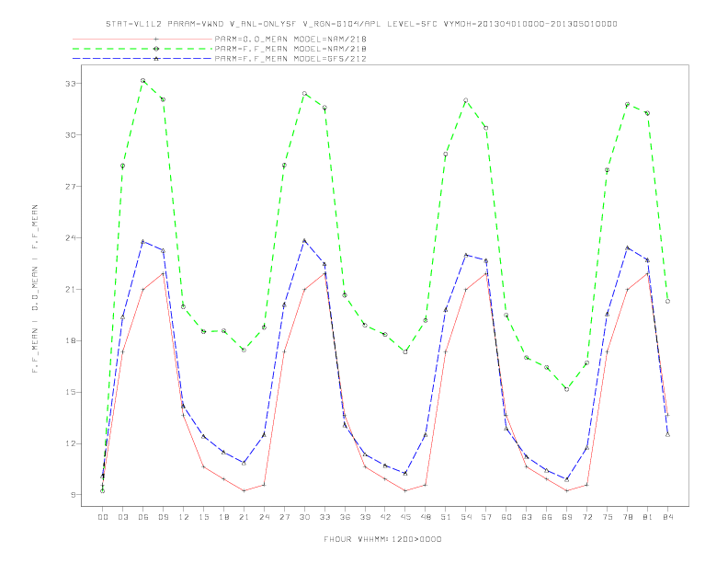Image resolution: width=728 pixels, height=563 pixels.
Task: Click x-axis forecast hour label 63
Action: pos(527,517)
